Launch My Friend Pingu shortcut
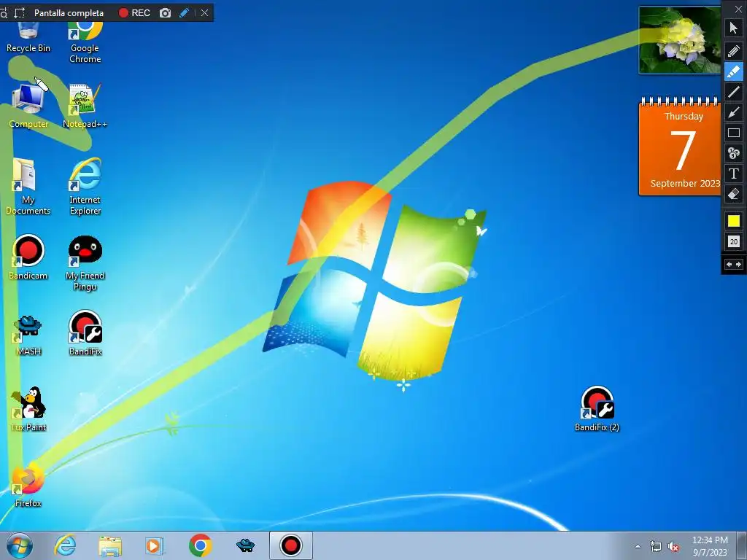 pos(85,262)
